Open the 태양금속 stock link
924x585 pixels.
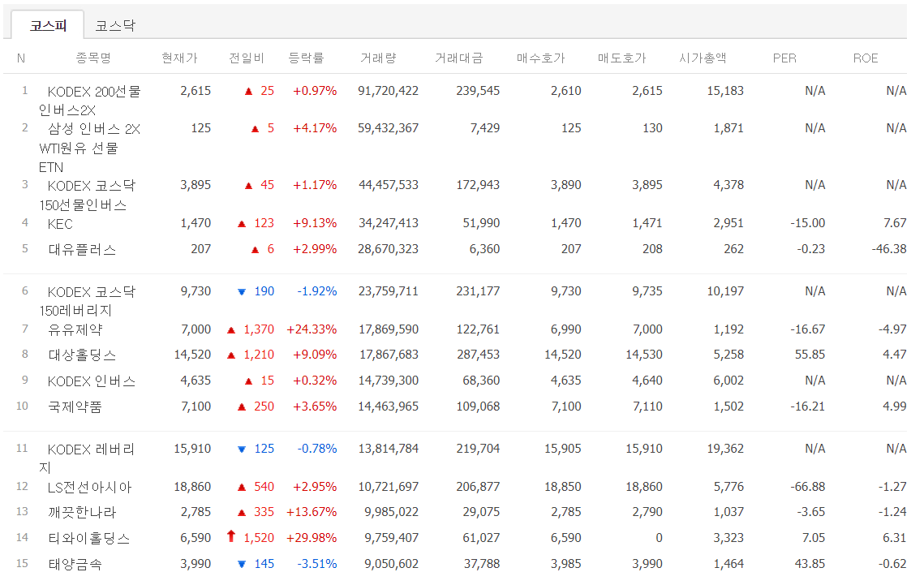pyautogui.click(x=75, y=564)
